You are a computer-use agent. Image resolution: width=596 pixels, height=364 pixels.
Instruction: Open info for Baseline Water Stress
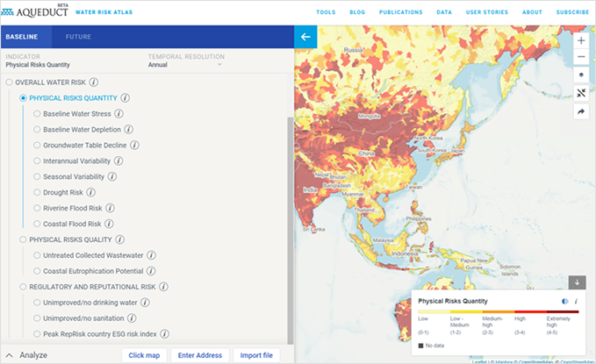(x=118, y=113)
